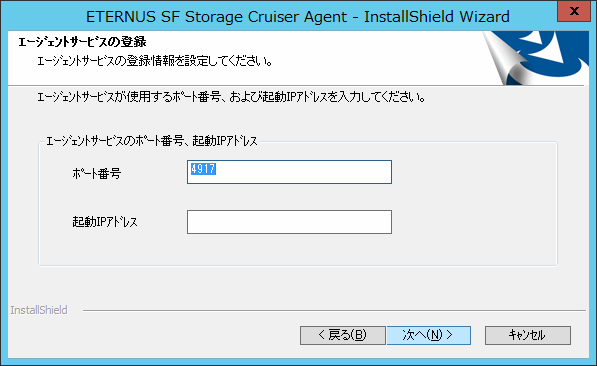Click the group box caption エージェントサービスのポート番号、起動IPアドレス
The width and height of the screenshot is (597, 366).
tap(152, 141)
